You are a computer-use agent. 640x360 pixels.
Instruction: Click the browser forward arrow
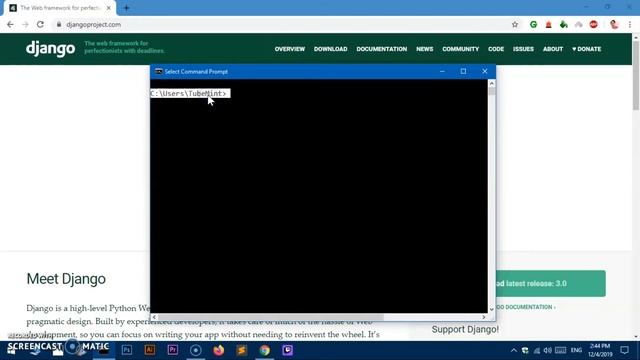pos(25,24)
